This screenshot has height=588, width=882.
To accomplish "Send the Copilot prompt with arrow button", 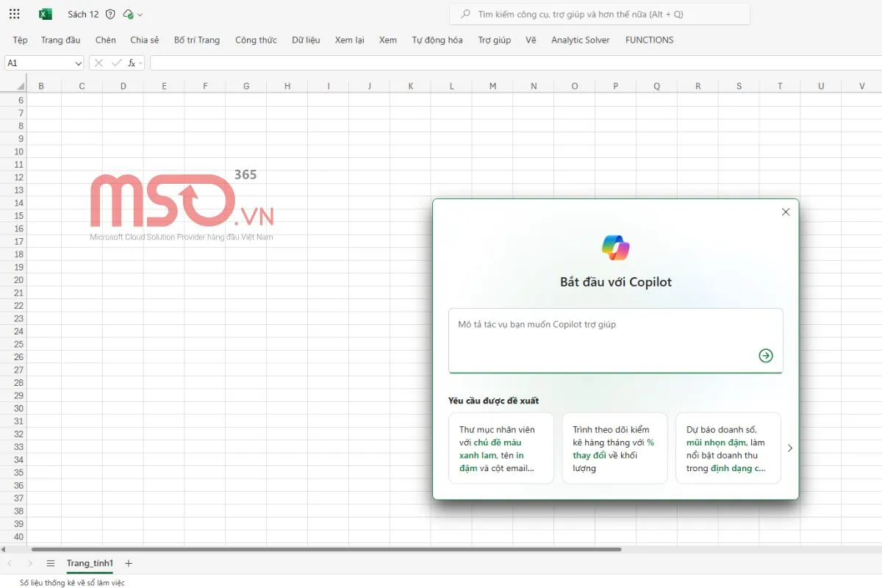I will [x=765, y=356].
